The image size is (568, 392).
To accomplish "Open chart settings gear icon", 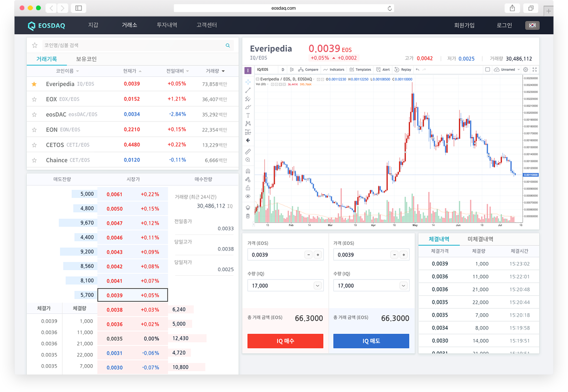I will click(526, 70).
